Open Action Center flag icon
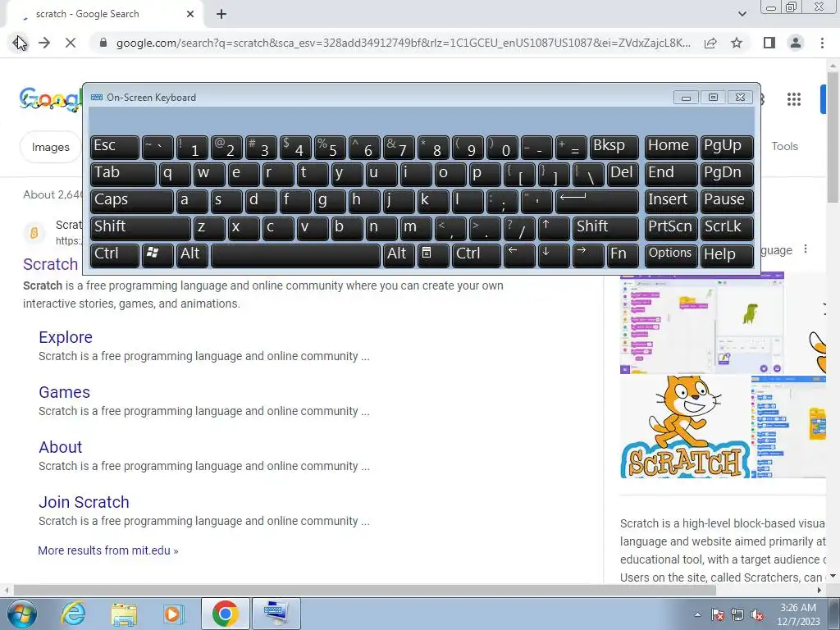This screenshot has width=840, height=630. 717,614
